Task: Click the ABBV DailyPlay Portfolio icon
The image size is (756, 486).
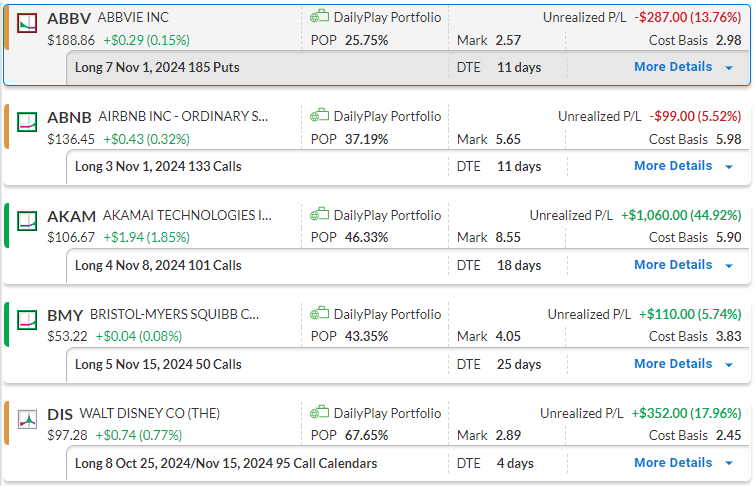Action: coord(319,17)
